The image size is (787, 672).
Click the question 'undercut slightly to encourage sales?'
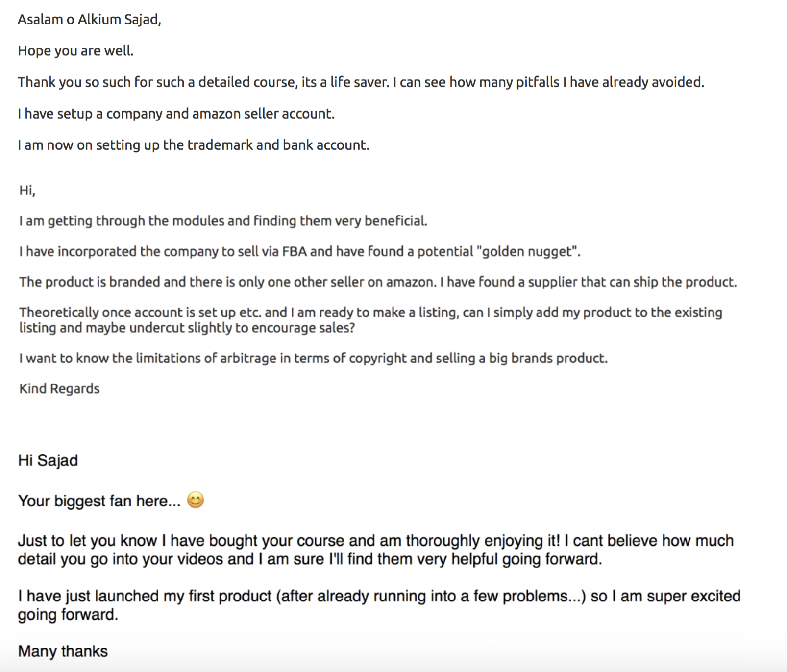tap(242, 328)
